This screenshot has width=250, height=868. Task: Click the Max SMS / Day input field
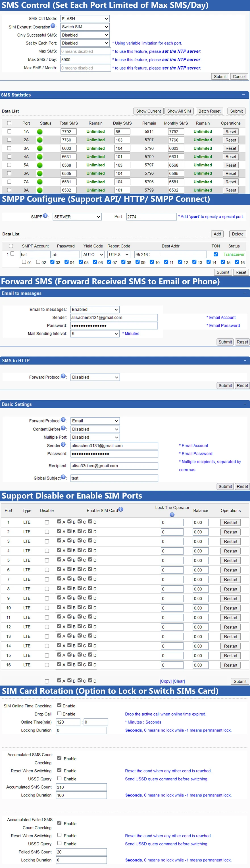[x=85, y=60]
